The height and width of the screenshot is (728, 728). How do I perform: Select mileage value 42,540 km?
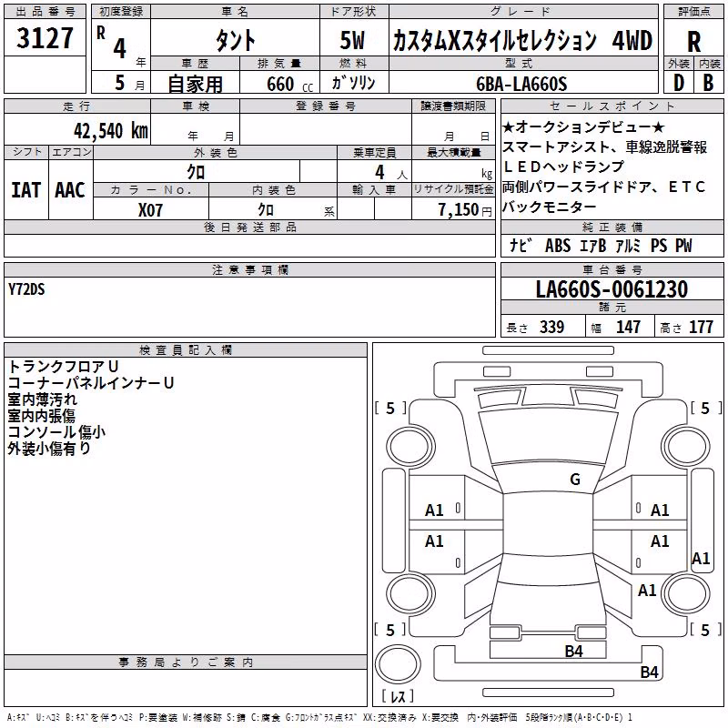[110, 131]
